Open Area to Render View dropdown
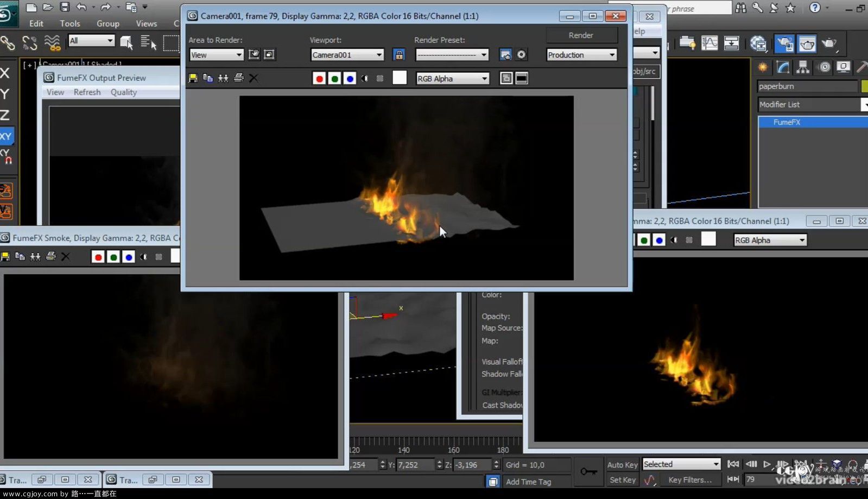 (216, 55)
